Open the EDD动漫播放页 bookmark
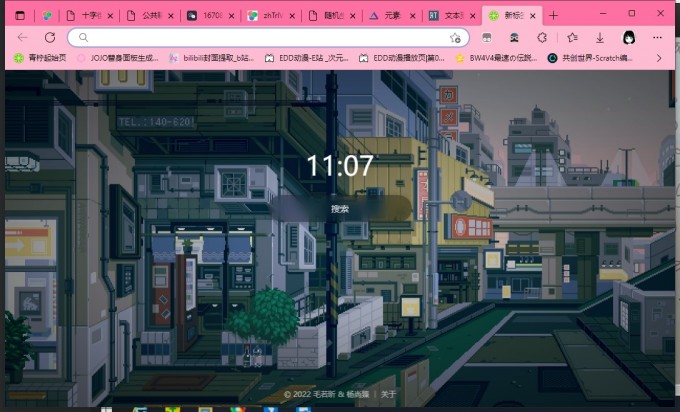Viewport: 680px width, 412px height. pyautogui.click(x=402, y=58)
